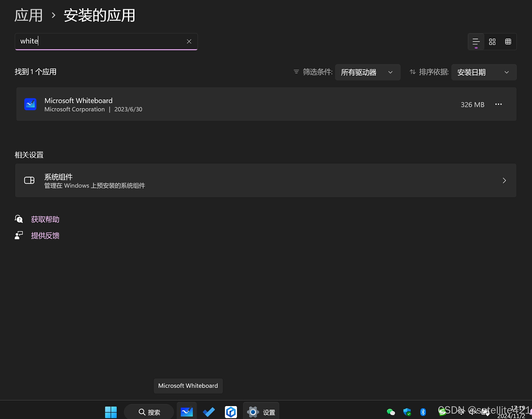Open the blue hexagon app on taskbar
Viewport: 532px width, 419px height.
click(x=231, y=412)
